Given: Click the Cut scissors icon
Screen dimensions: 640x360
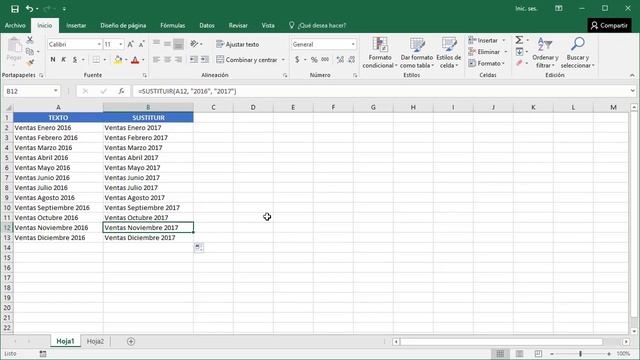Looking at the screenshot, I should coord(30,40).
